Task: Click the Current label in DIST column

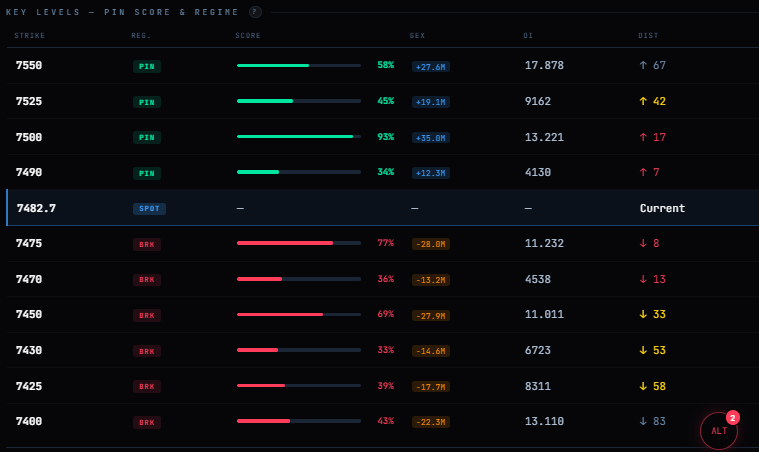Action: 662,208
